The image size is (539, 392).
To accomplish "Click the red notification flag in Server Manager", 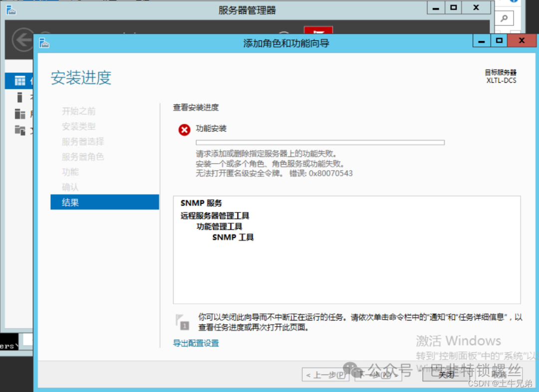I will click(318, 30).
